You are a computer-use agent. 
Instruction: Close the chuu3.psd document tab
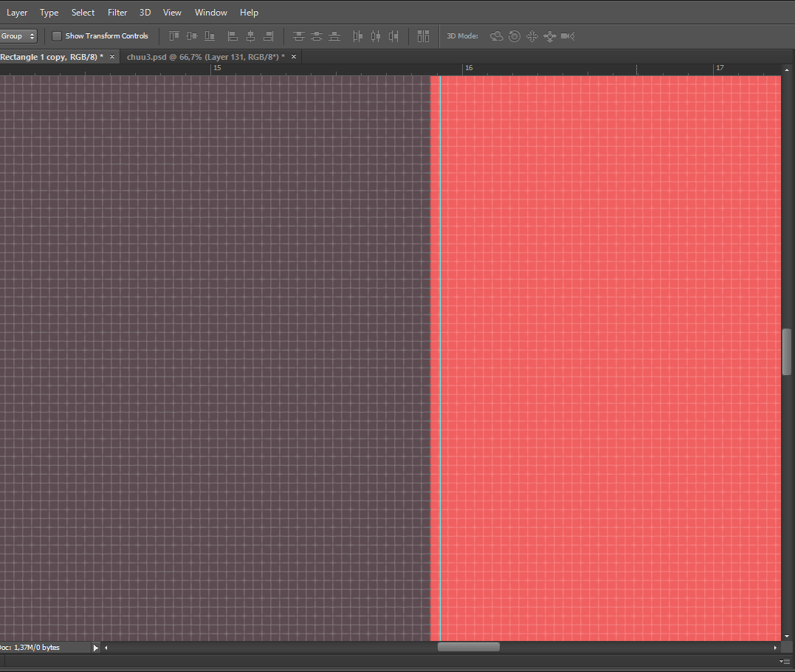click(294, 56)
